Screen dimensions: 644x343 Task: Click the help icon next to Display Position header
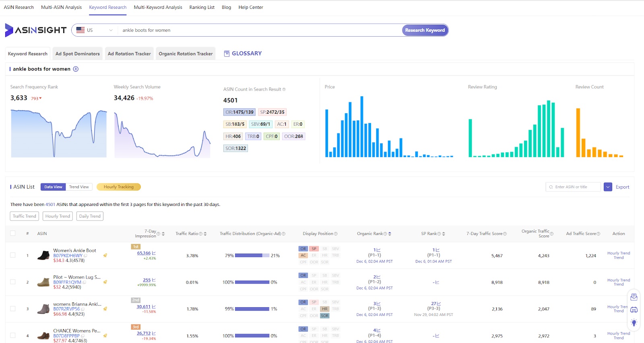coord(336,234)
